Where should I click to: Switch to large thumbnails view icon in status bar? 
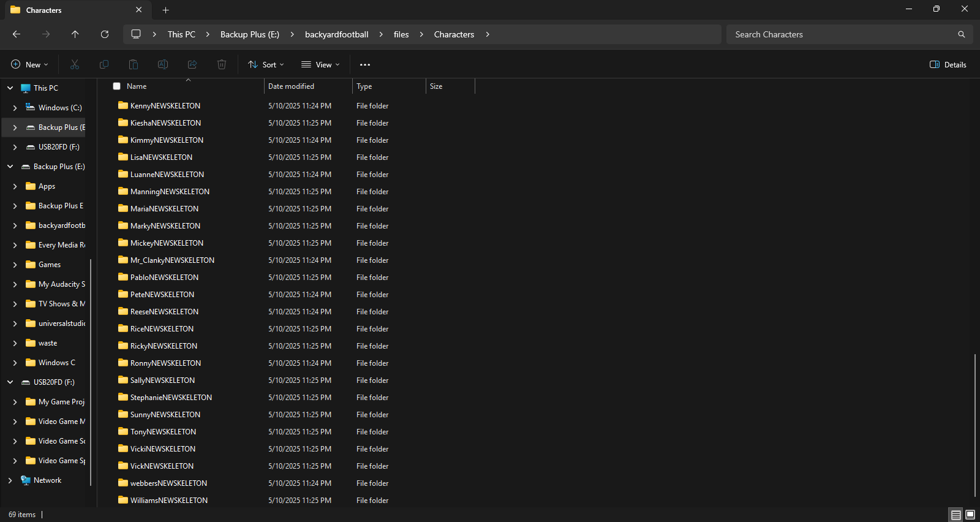[970, 515]
